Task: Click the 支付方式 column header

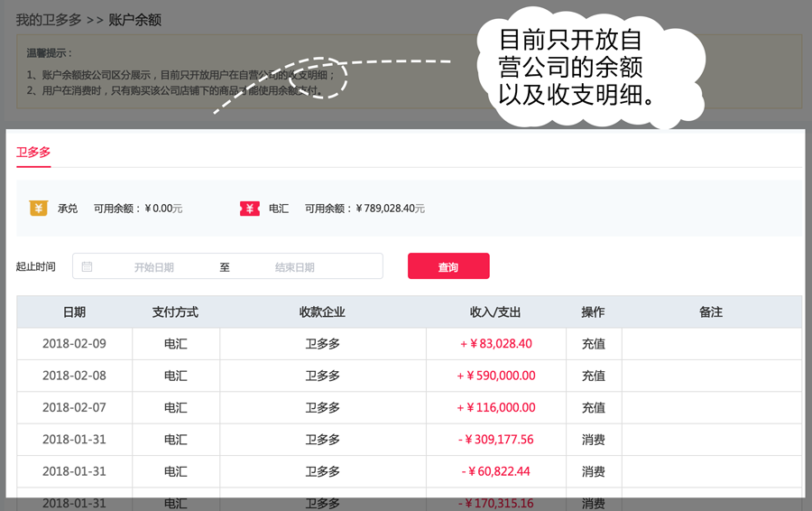Action: click(175, 312)
